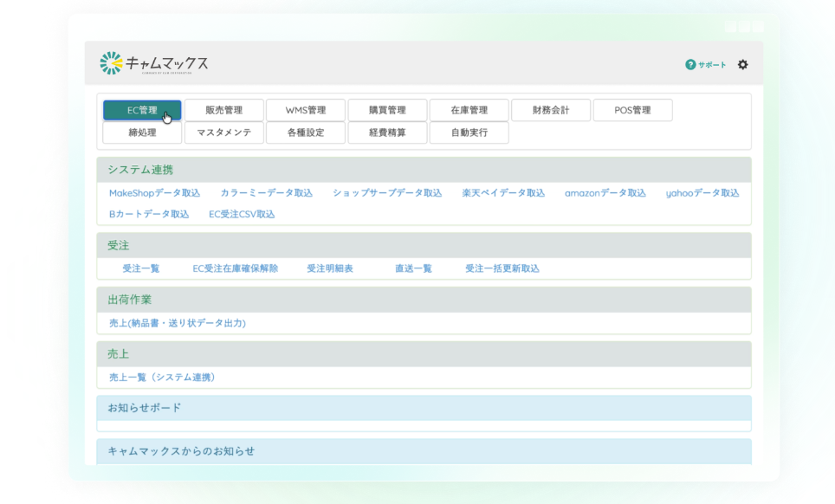Open the 財務会計 tab
The image size is (835, 504).
click(551, 110)
